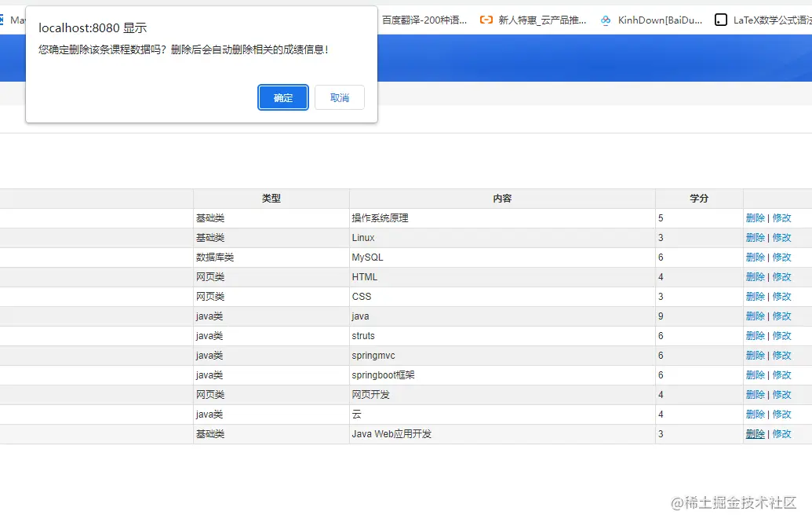Open the 百度翻译 bookmark
The height and width of the screenshot is (526, 812).
[424, 20]
